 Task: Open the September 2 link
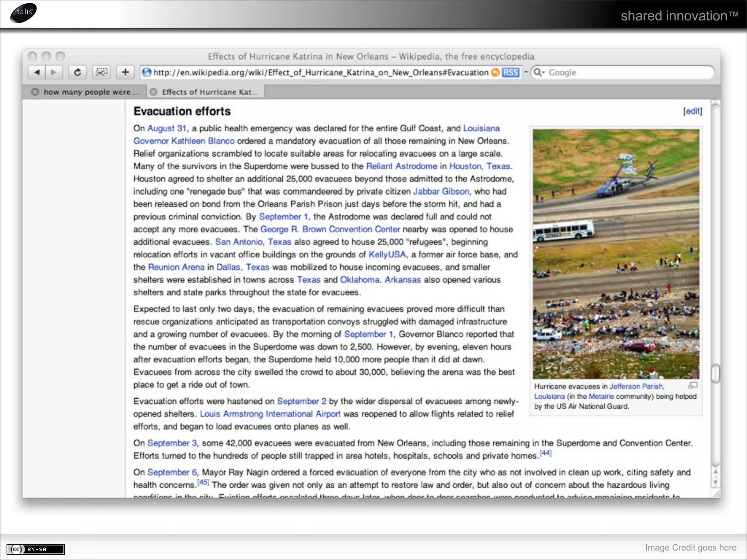(302, 401)
